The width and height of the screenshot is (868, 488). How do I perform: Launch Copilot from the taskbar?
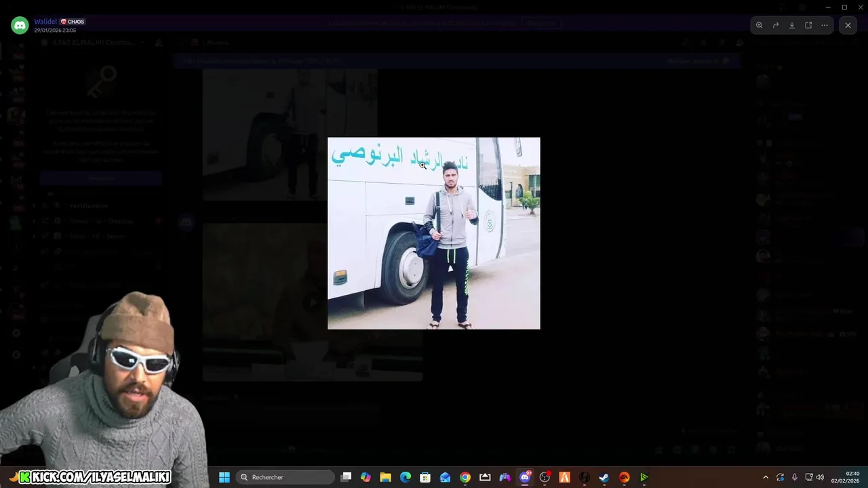click(x=366, y=477)
